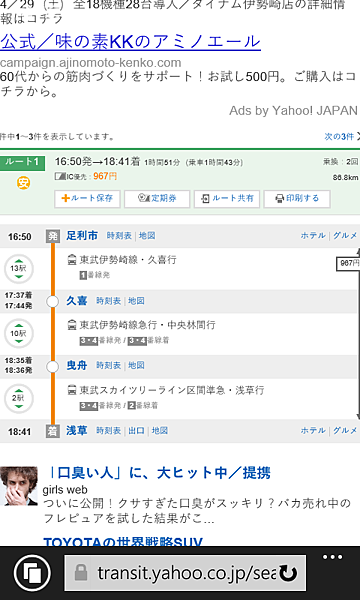Image resolution: width=360 pixels, height=600 pixels.
Task: Click the ルート共有 button
Action: [227, 199]
